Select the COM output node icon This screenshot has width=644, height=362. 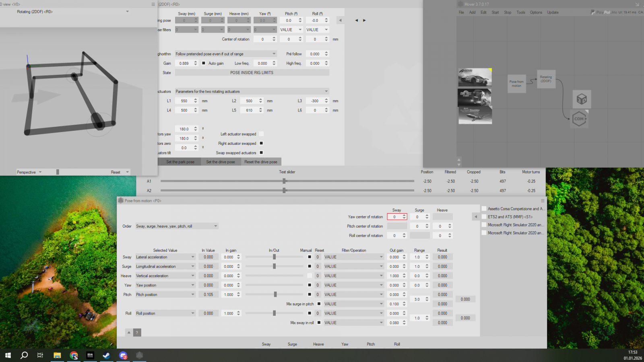579,119
